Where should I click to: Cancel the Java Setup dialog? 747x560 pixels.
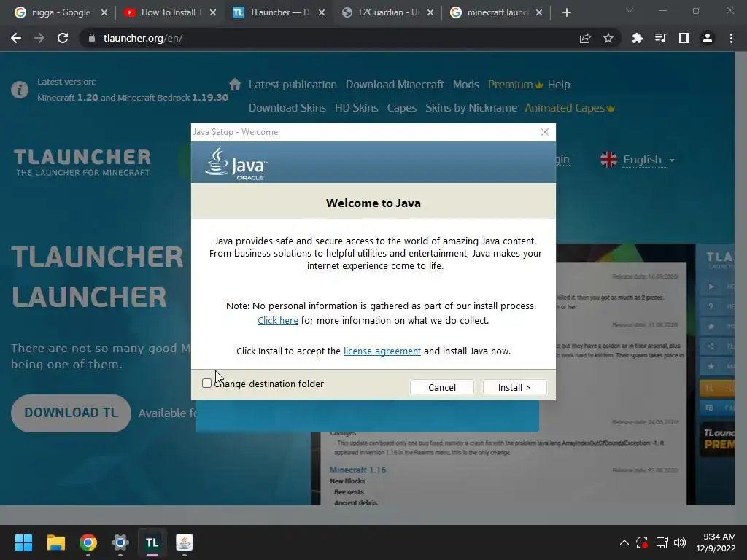click(x=441, y=387)
